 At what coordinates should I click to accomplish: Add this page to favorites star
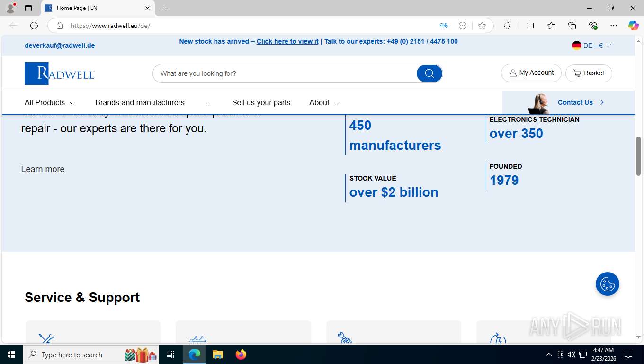(482, 26)
